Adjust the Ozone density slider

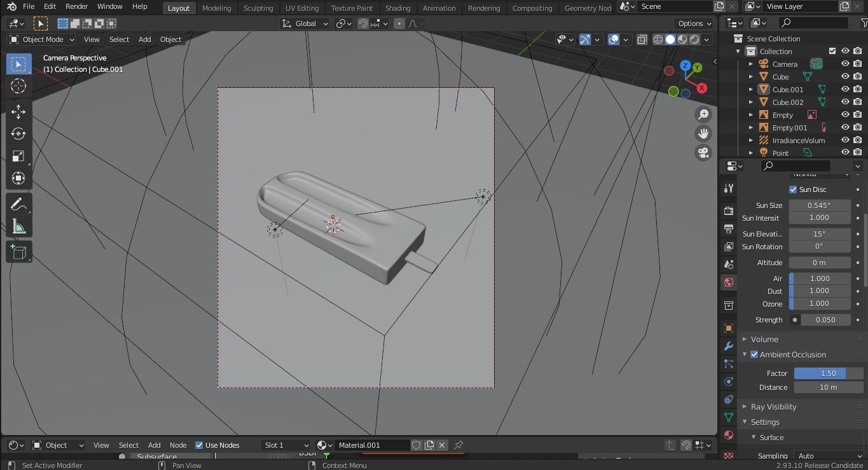tap(820, 303)
